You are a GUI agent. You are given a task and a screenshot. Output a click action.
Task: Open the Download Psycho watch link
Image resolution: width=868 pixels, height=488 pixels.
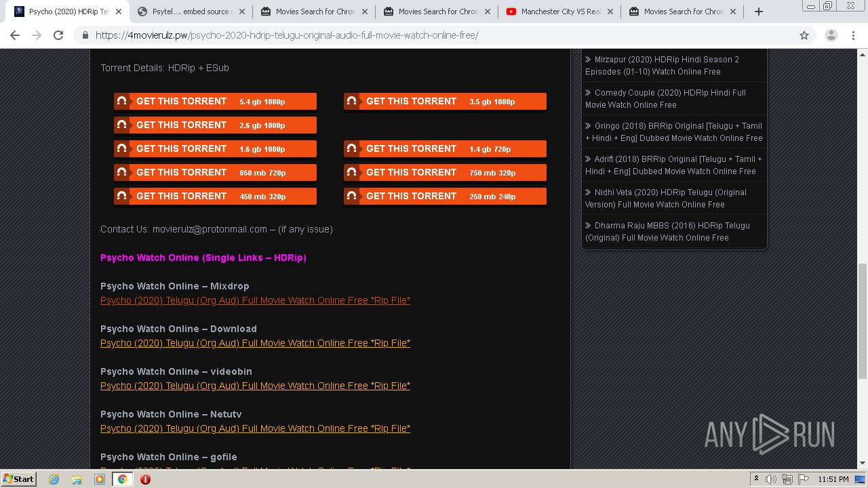(x=255, y=343)
